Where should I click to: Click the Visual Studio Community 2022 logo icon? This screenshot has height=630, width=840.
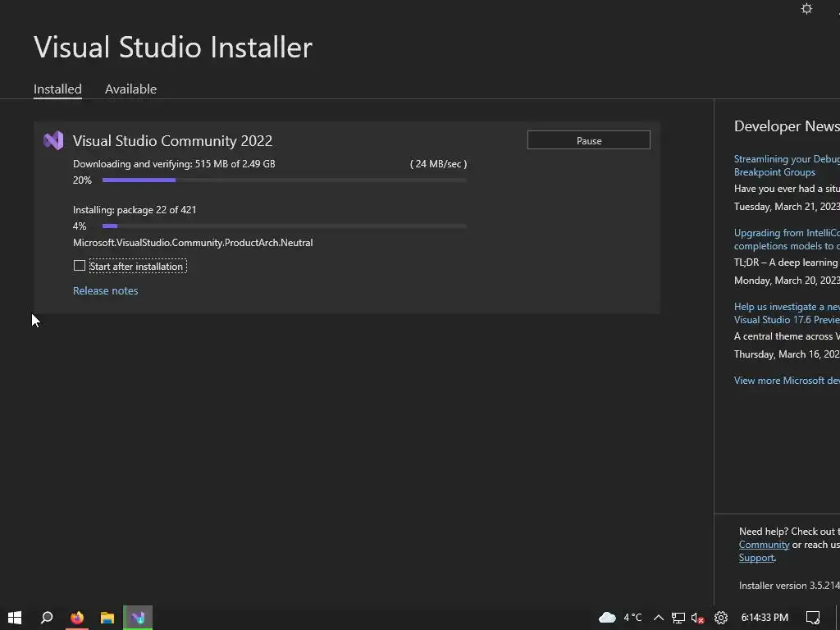click(x=53, y=140)
